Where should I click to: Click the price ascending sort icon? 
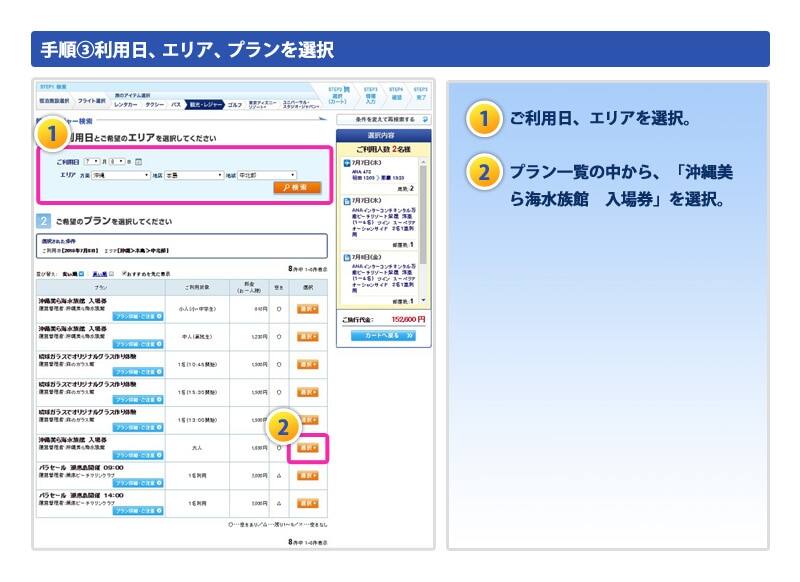click(x=79, y=272)
